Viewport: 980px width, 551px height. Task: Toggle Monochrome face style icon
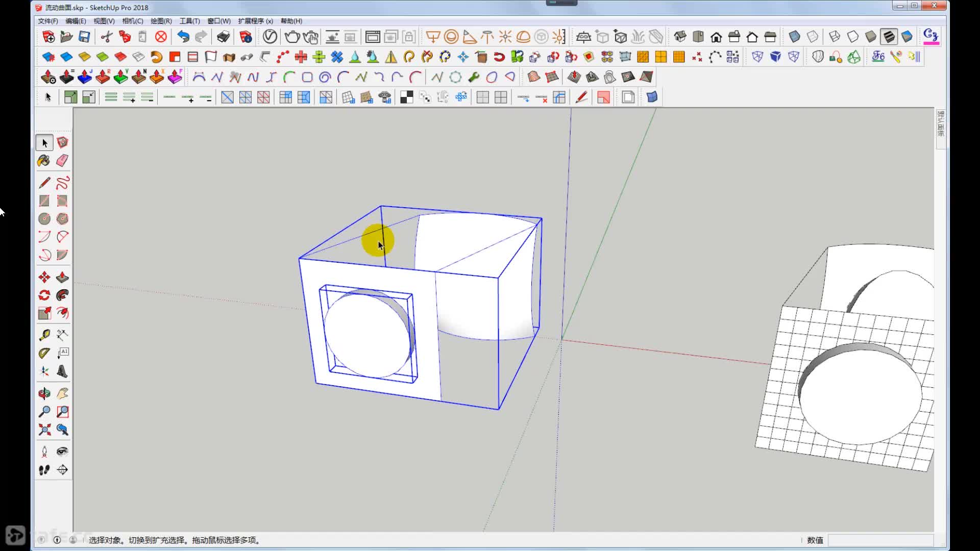pos(907,37)
